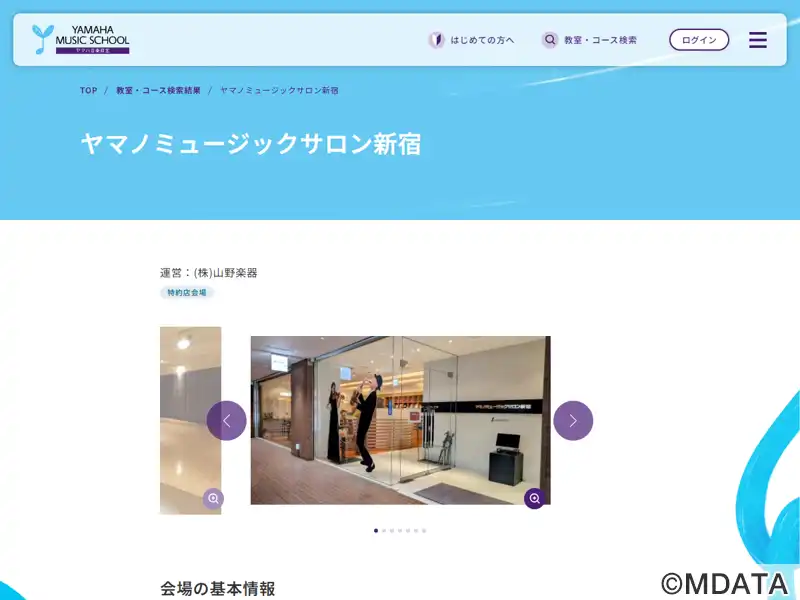
Task: Click the storefront entrance photo
Action: click(401, 420)
